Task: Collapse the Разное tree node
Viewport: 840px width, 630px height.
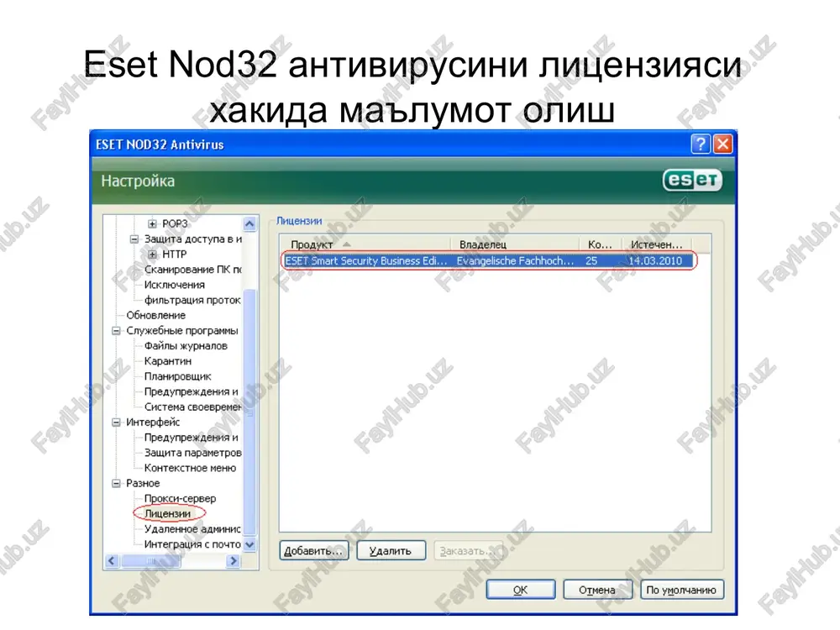Action: pyautogui.click(x=116, y=483)
